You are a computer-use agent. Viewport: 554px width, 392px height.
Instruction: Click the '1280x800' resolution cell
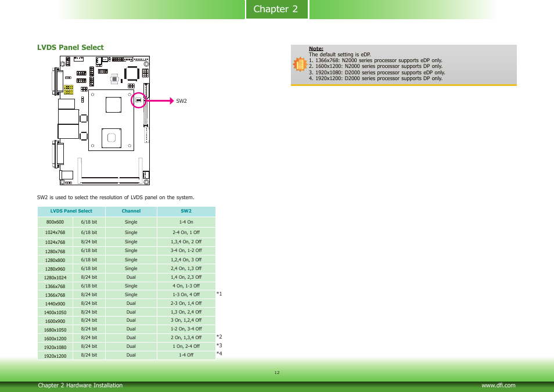point(55,260)
